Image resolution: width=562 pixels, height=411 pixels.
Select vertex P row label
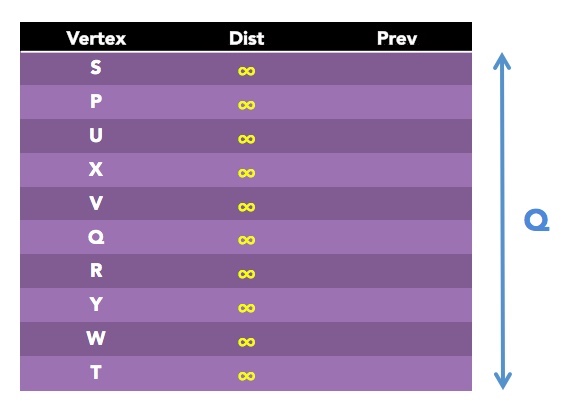coord(96,101)
